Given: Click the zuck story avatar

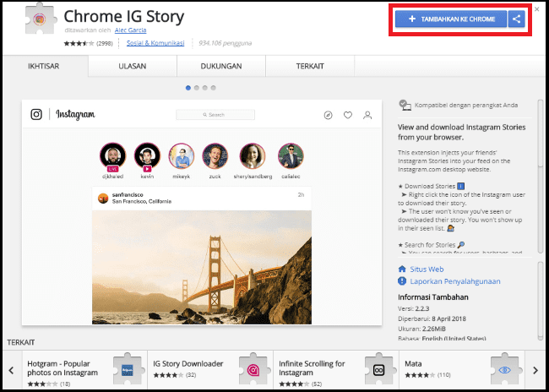Looking at the screenshot, I should pyautogui.click(x=215, y=156).
